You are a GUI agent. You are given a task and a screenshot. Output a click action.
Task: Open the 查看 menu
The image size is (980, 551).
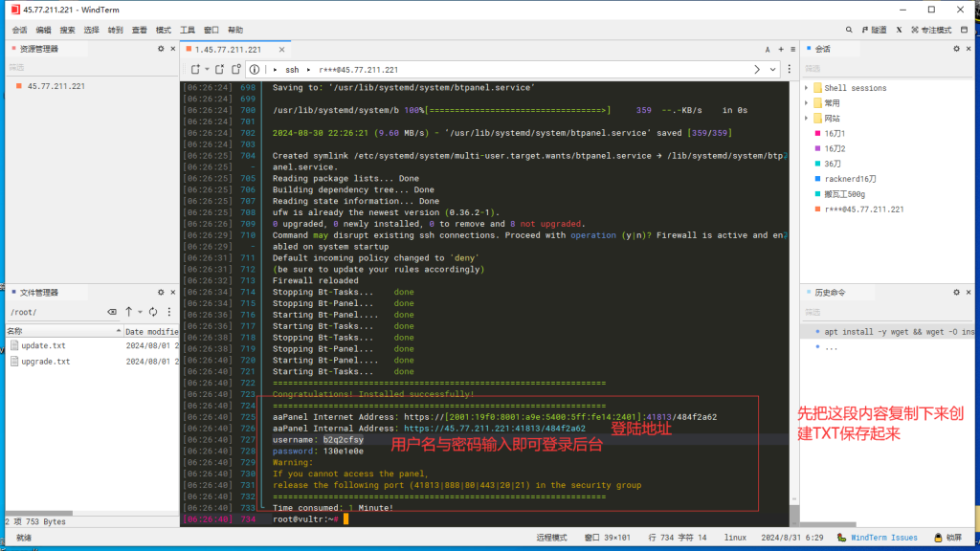140,30
